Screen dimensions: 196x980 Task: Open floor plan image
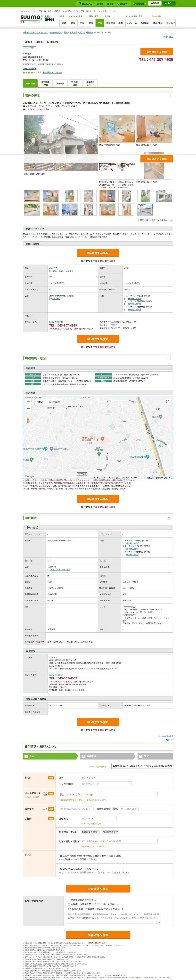coord(117,166)
